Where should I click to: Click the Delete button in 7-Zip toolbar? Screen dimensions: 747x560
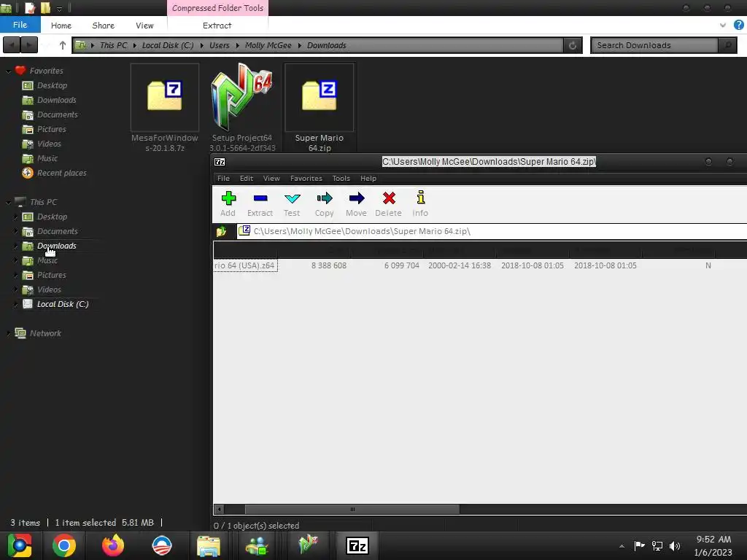pyautogui.click(x=388, y=204)
